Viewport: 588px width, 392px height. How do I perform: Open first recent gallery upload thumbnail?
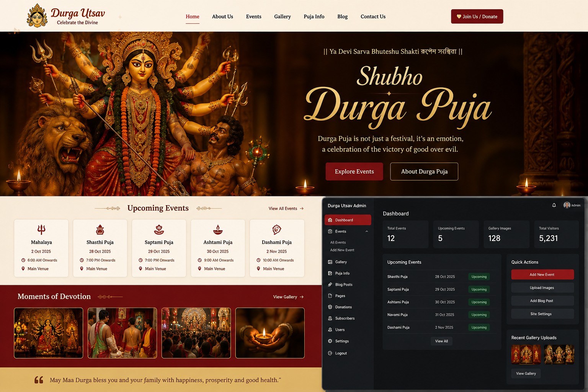click(526, 354)
